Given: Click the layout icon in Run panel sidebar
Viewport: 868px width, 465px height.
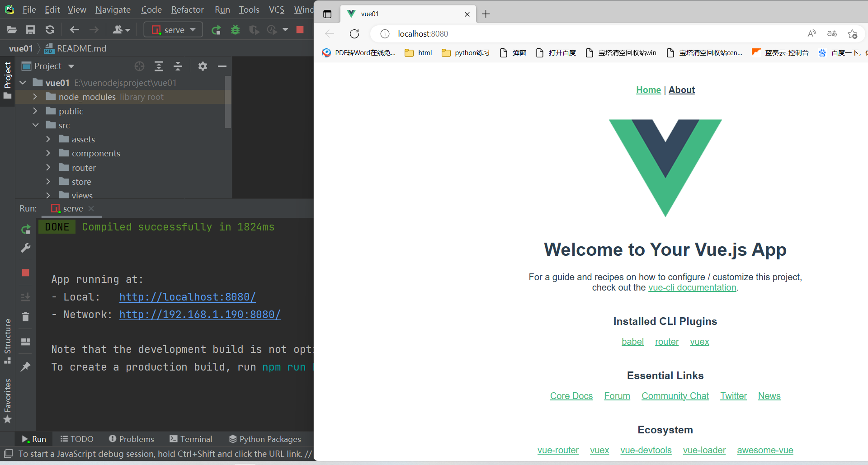Looking at the screenshot, I should click(26, 342).
